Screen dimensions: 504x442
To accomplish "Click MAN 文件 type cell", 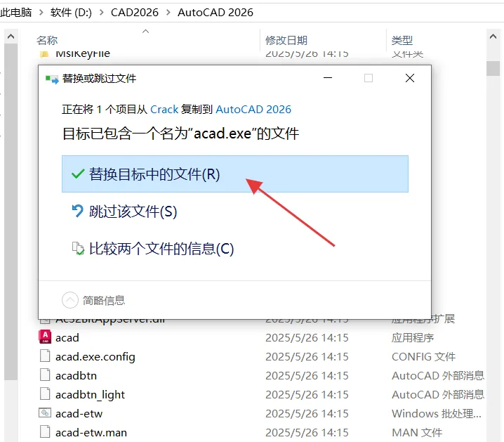I will (417, 433).
